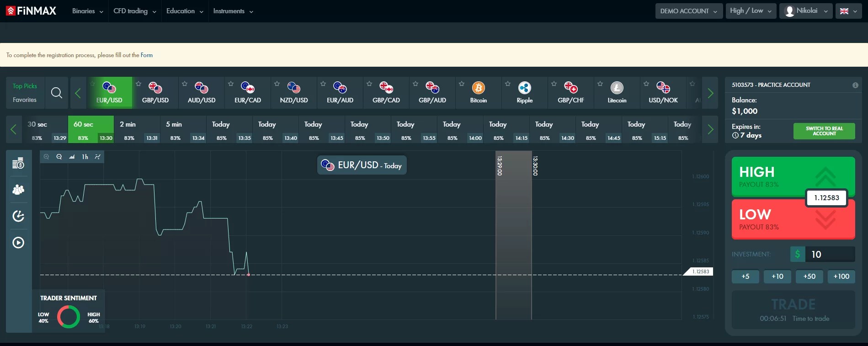
Task: Choose the 2 min expiry
Action: tap(137, 129)
